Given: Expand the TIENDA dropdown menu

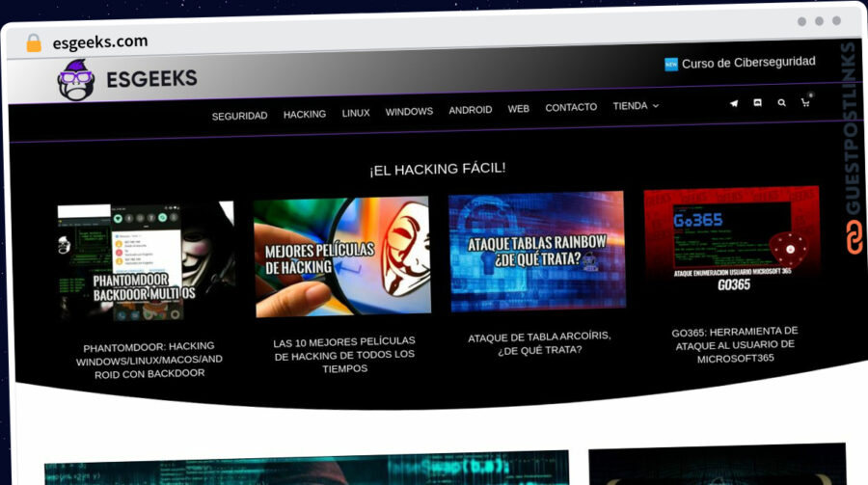Looking at the screenshot, I should pos(636,106).
